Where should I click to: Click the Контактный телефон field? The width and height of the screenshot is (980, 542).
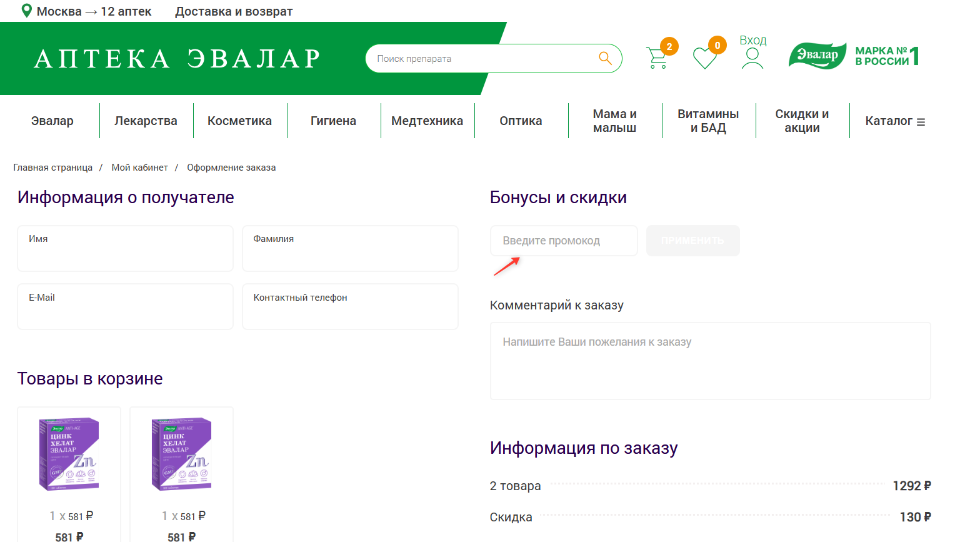350,306
